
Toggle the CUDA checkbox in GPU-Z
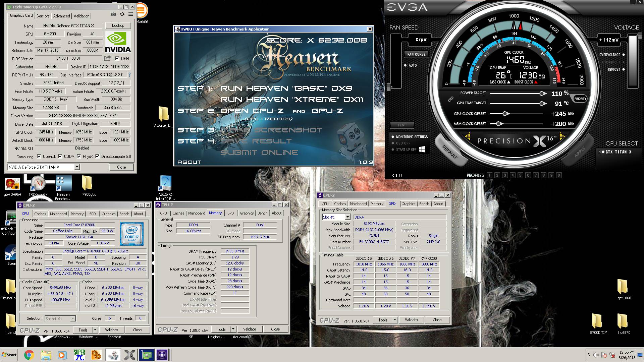[60, 156]
